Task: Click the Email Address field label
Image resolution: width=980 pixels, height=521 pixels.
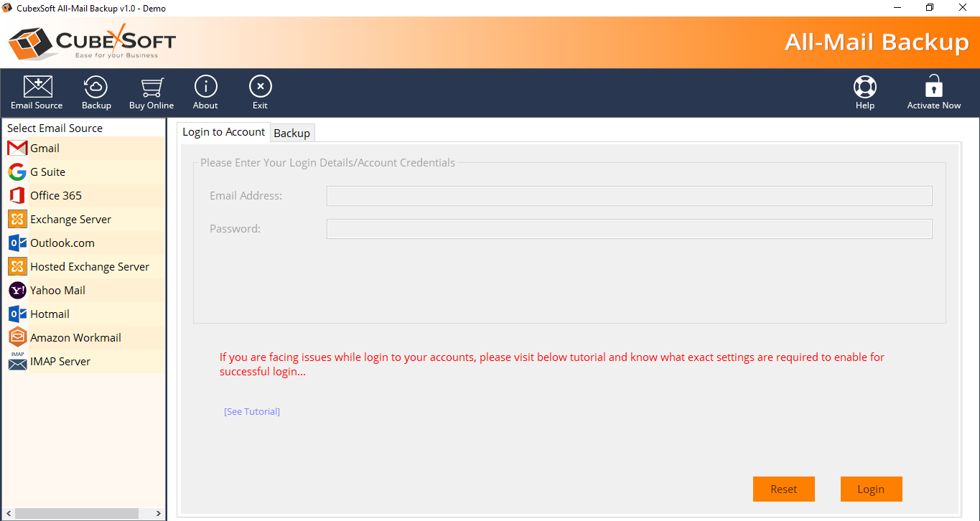Action: (x=246, y=196)
